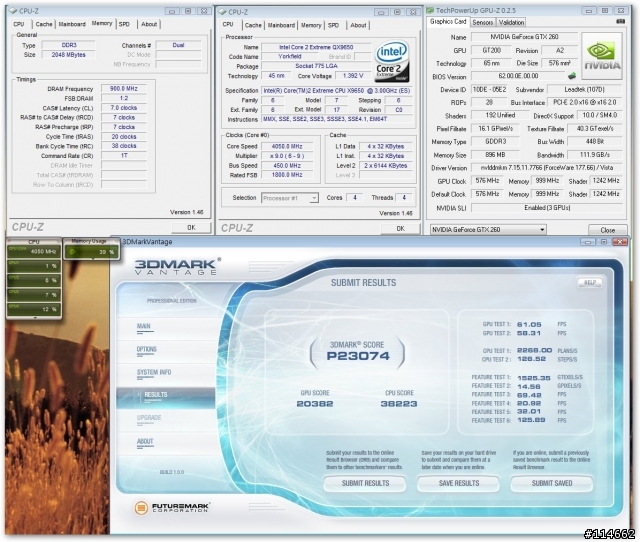Click the GPU-Z BIOS Version field
Viewport: 640px width, 542px height.
click(x=518, y=76)
